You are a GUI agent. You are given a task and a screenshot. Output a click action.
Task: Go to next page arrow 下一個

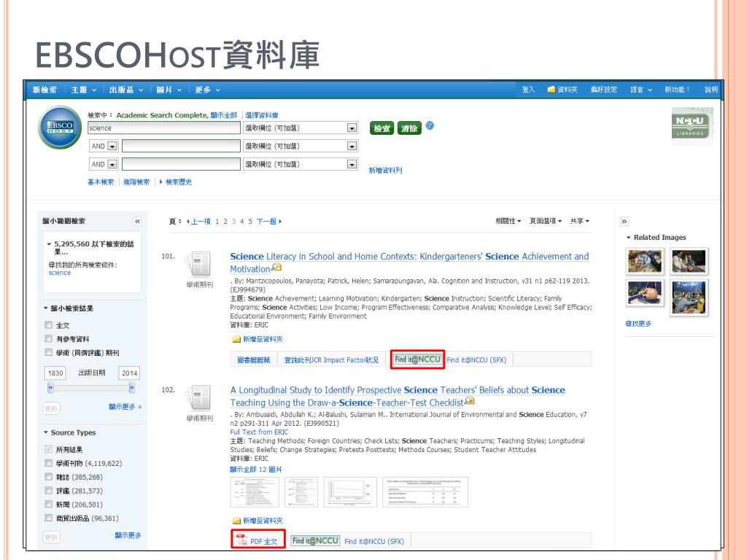click(x=269, y=222)
